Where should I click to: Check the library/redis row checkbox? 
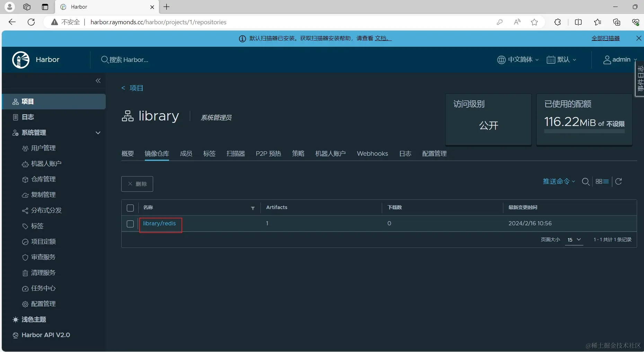(130, 224)
